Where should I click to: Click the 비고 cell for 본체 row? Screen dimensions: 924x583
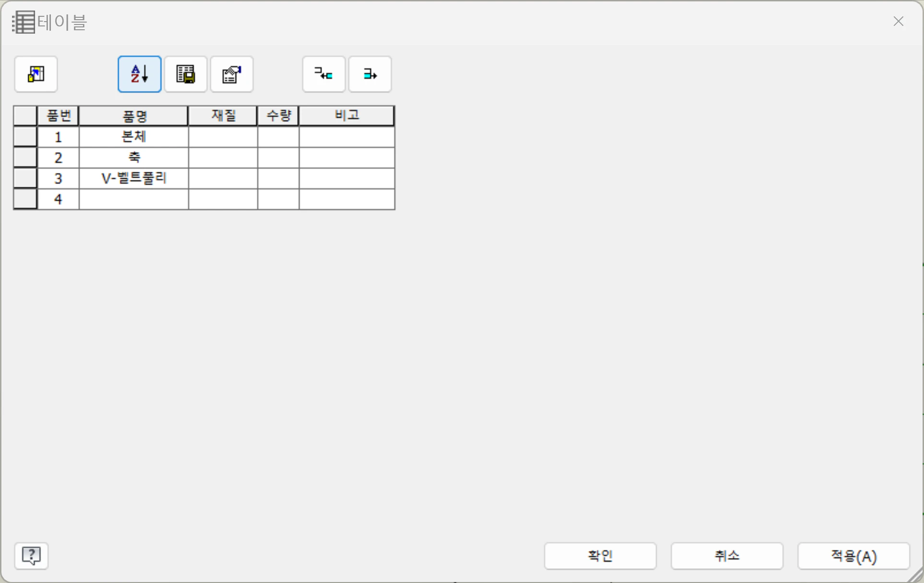pos(347,137)
